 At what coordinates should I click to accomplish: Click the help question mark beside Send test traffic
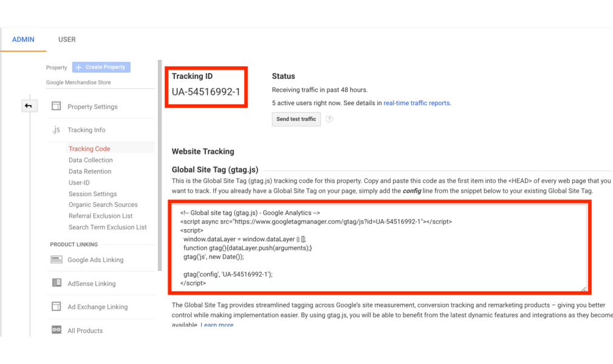click(x=329, y=119)
